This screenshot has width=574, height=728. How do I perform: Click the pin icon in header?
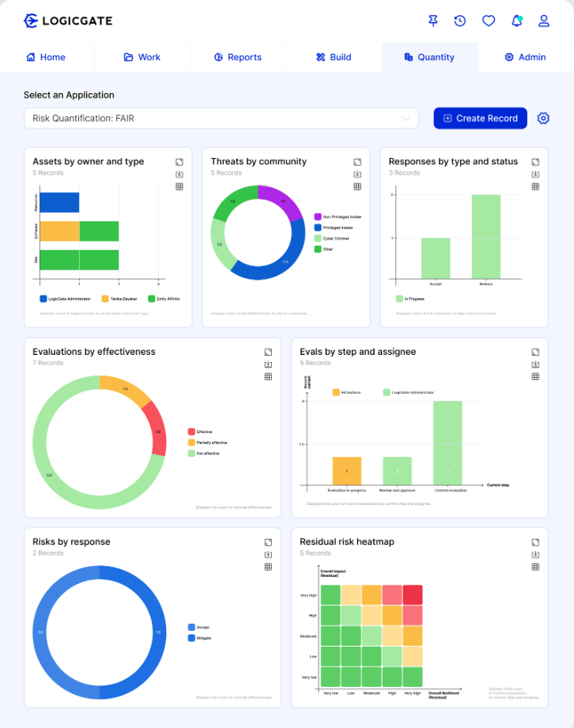[x=432, y=21]
